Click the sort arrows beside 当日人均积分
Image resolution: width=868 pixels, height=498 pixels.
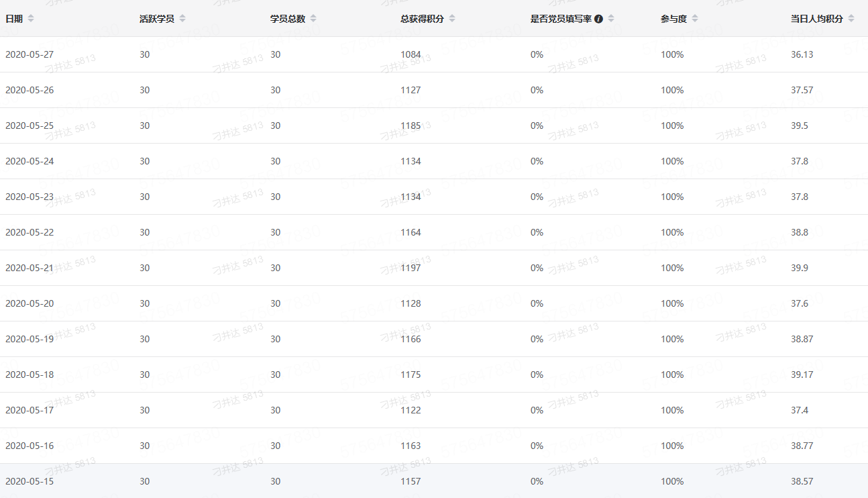851,19
